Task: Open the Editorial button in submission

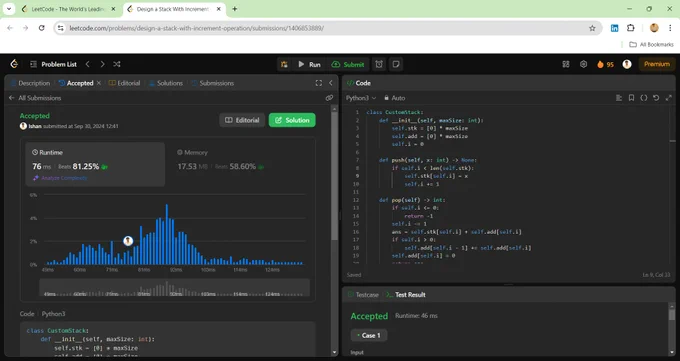Action: (242, 120)
